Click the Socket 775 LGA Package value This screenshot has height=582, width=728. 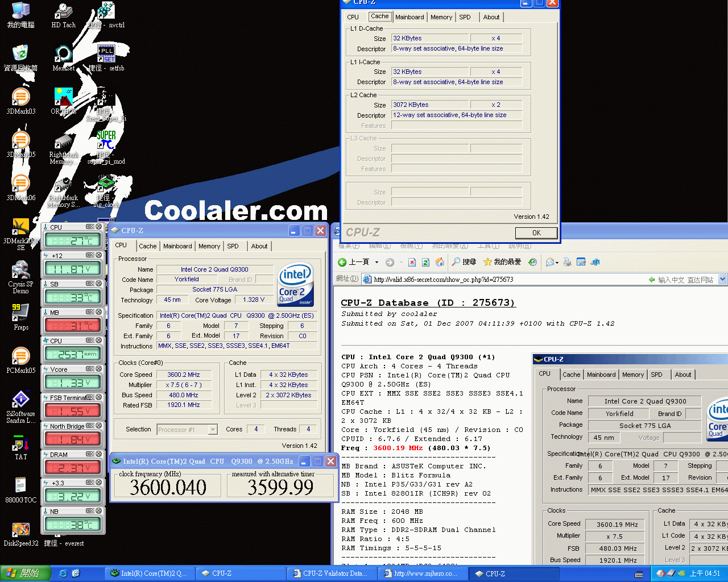(x=214, y=289)
